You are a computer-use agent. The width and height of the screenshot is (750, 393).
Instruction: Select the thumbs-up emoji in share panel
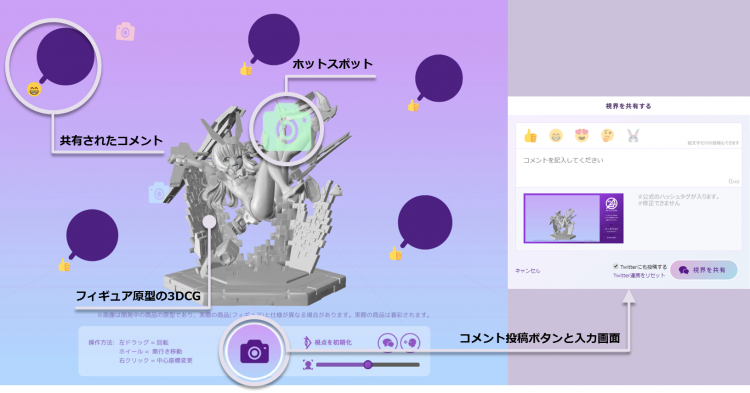click(530, 136)
